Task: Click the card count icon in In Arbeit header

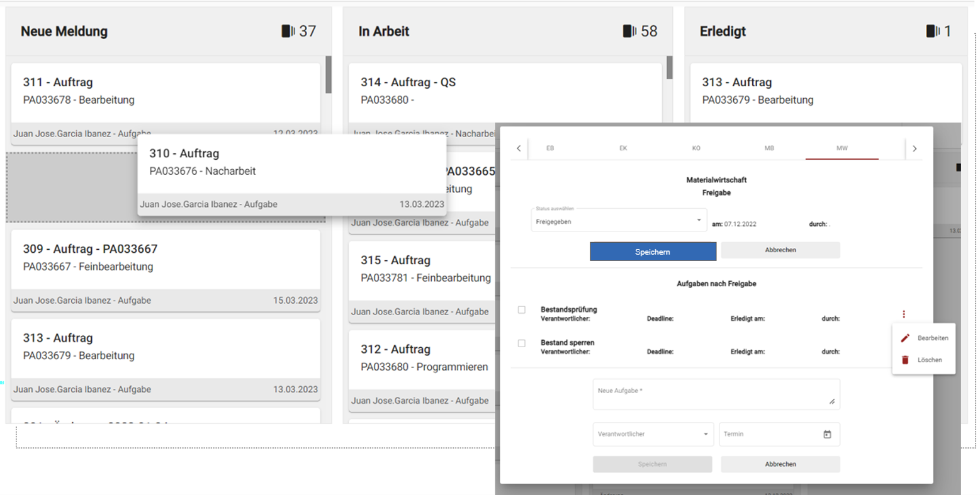Action: tap(629, 31)
